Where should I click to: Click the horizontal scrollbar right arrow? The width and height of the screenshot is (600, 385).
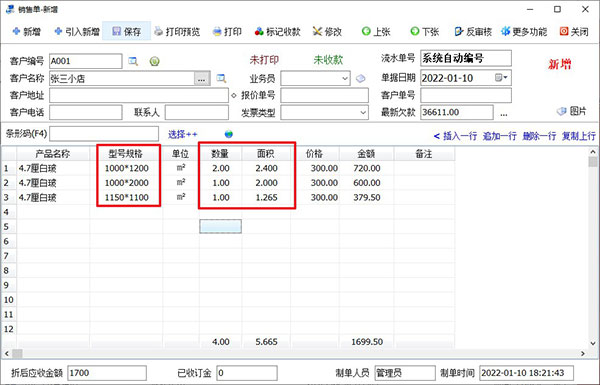pyautogui.click(x=583, y=353)
